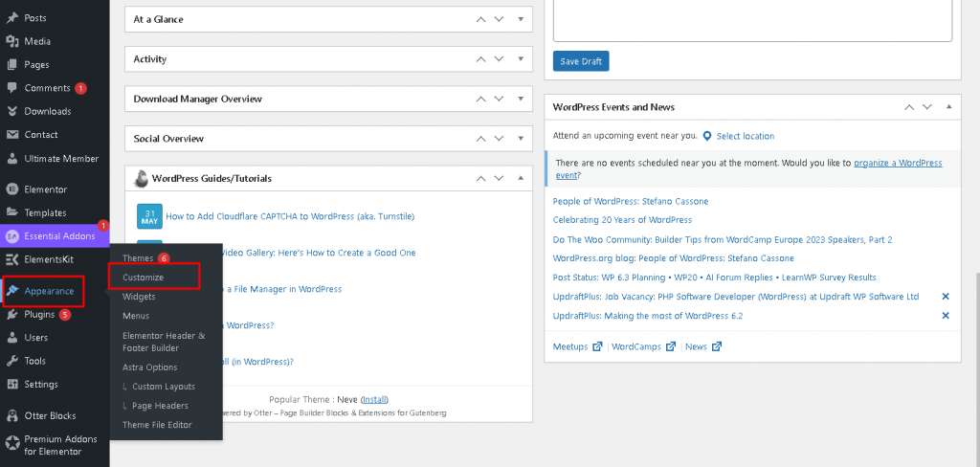
Task: Dismiss the UpdraftPlus Job Vacancy news item
Action: (946, 297)
